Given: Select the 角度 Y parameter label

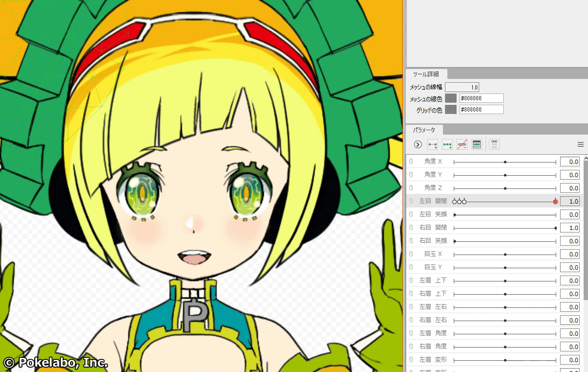Looking at the screenshot, I should pos(433,175).
